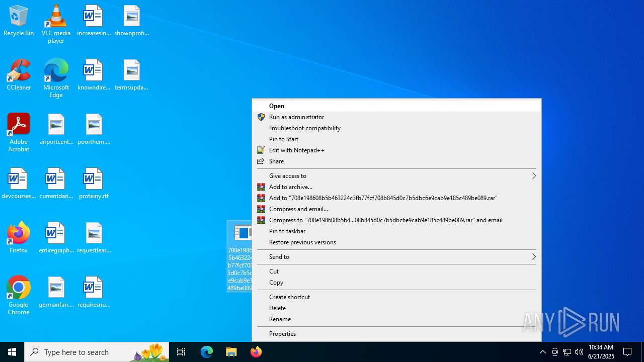Viewport: 644px width, 362px height.
Task: Select the Firefox desktop shortcut
Action: click(x=19, y=237)
